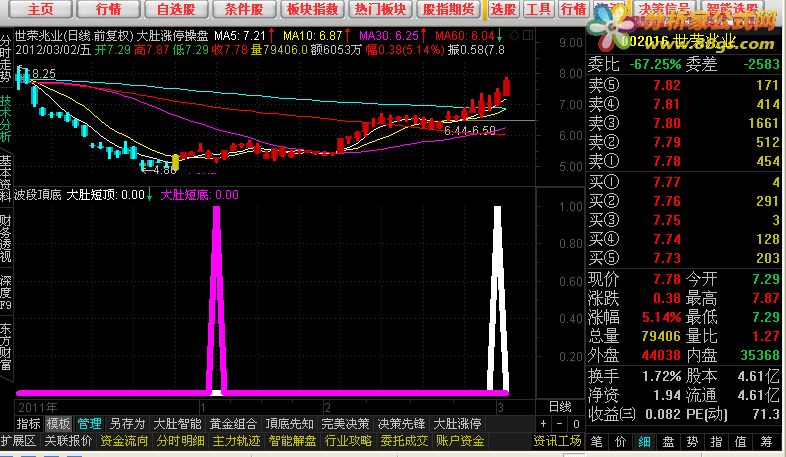The width and height of the screenshot is (786, 457).
Task: Switch to 技术分析 side tab
Action: [x=6, y=119]
